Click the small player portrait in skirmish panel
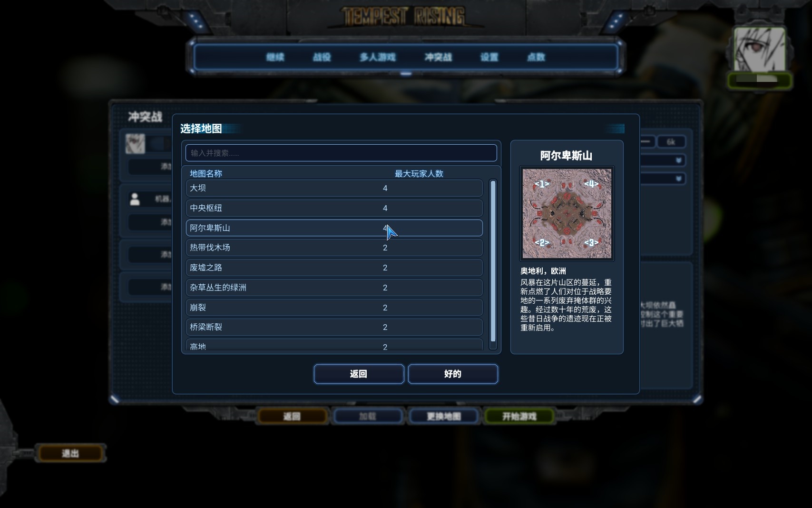The width and height of the screenshot is (812, 508). [x=135, y=143]
